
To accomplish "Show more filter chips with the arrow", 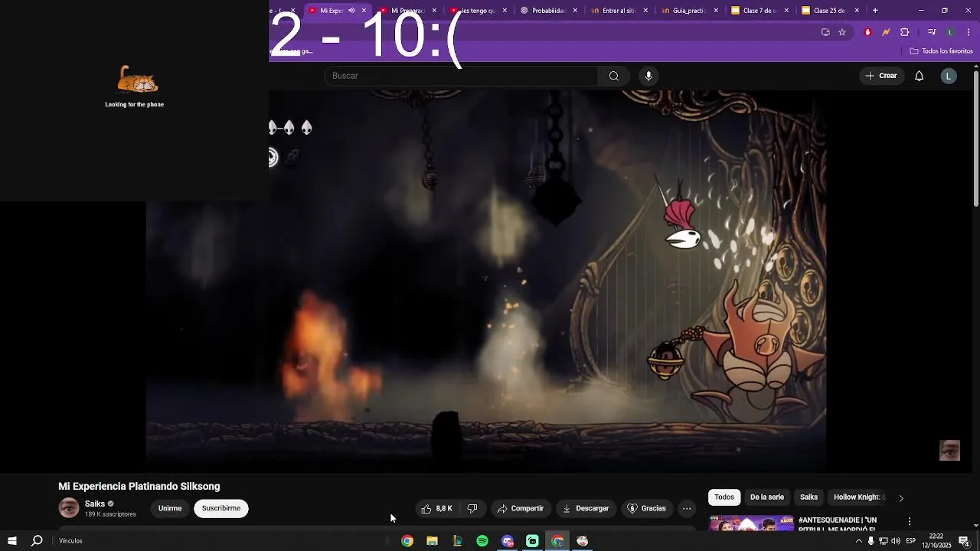I will (x=900, y=497).
